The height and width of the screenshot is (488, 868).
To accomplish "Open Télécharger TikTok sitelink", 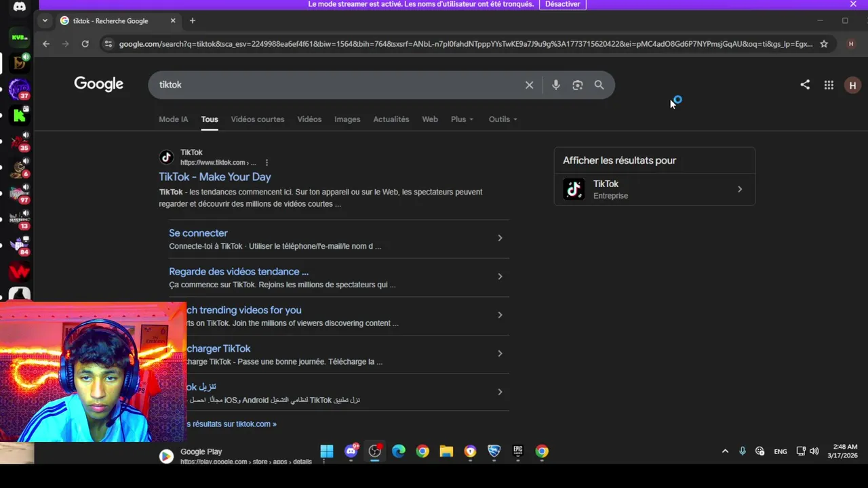I will (218, 348).
